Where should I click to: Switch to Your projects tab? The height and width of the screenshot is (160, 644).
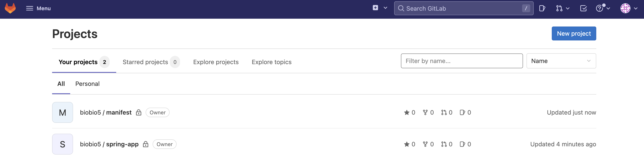[84, 62]
